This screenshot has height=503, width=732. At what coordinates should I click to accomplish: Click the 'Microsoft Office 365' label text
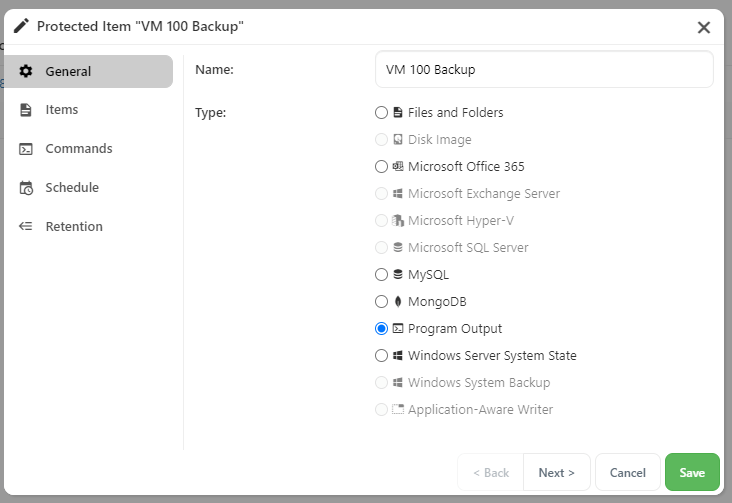466,166
